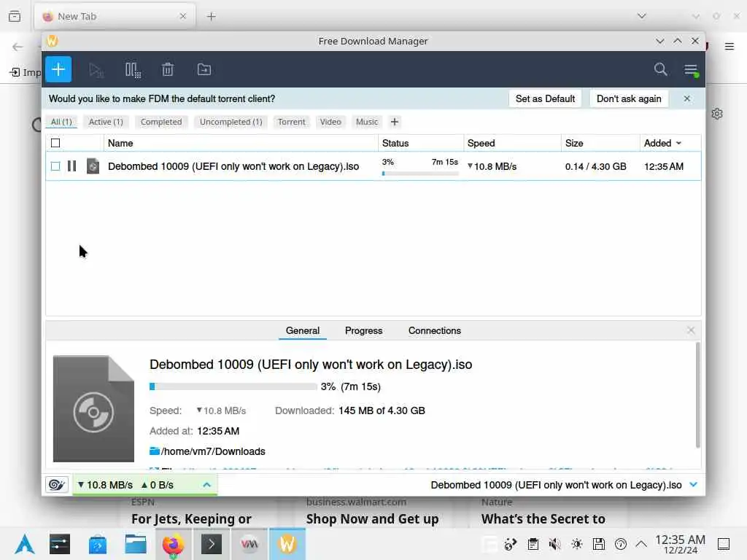Click the details panel vertical scrollbar

[697, 395]
